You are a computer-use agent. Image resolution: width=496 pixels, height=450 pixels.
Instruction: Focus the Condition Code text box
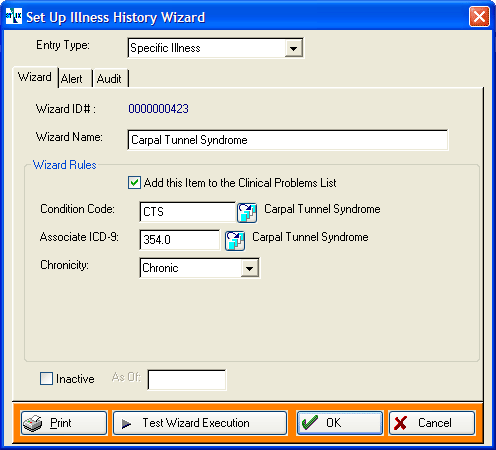point(188,212)
